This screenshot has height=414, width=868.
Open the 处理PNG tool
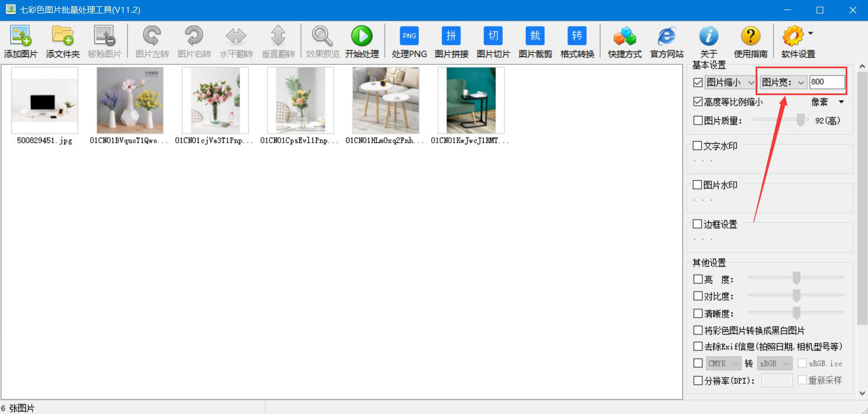click(409, 36)
